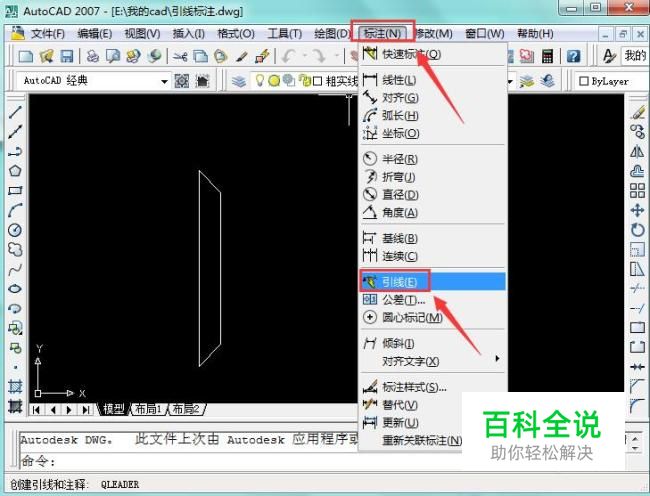This screenshot has width=650, height=496.
Task: Select the Line tool in draw toolbar
Action: (15, 112)
